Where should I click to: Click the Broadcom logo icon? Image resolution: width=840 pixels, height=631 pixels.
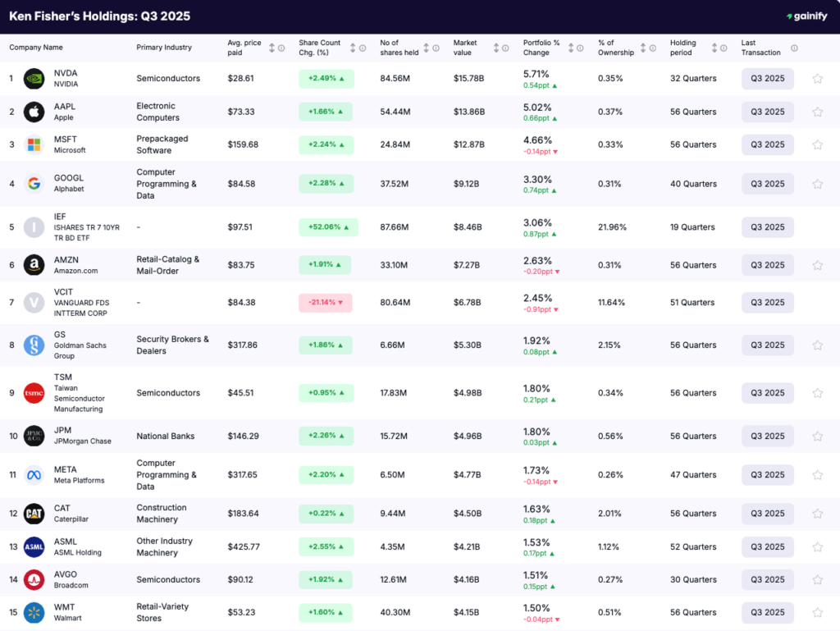tap(34, 579)
